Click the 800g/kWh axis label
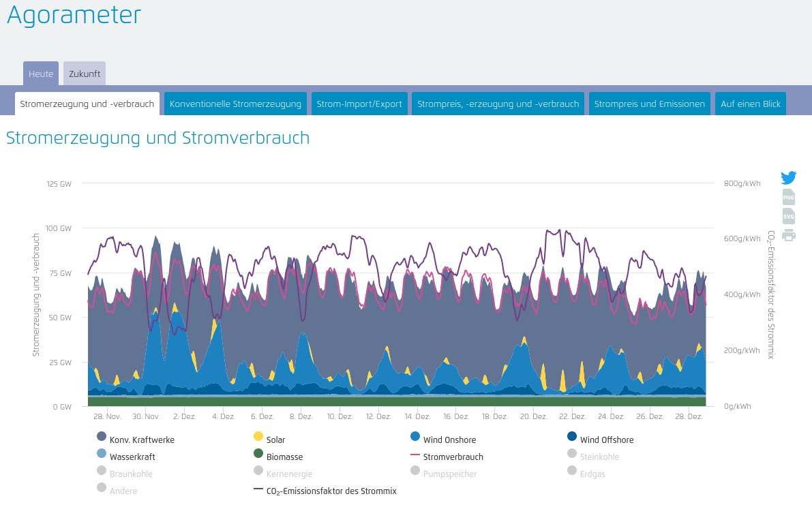Image resolution: width=812 pixels, height=507 pixels. [x=742, y=183]
